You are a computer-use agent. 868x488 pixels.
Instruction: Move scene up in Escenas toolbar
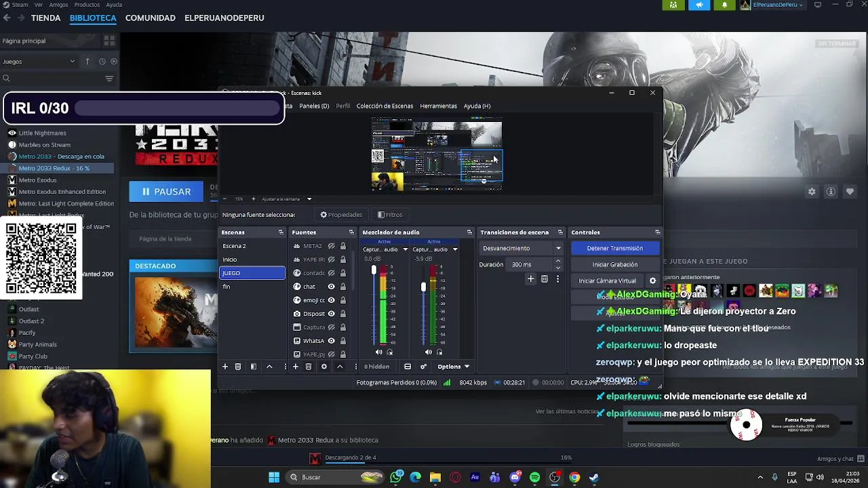pos(269,367)
